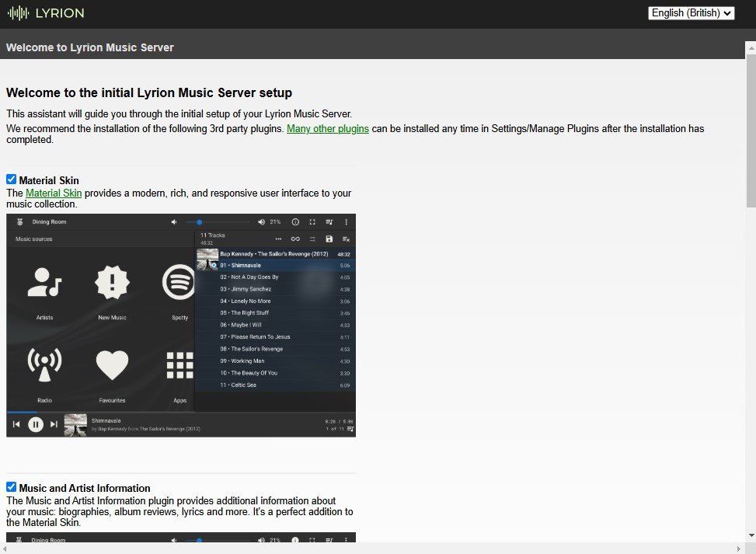Screen dimensions: 756x554
Task: Click Artists icon in Material Skin preview
Action: click(x=44, y=282)
